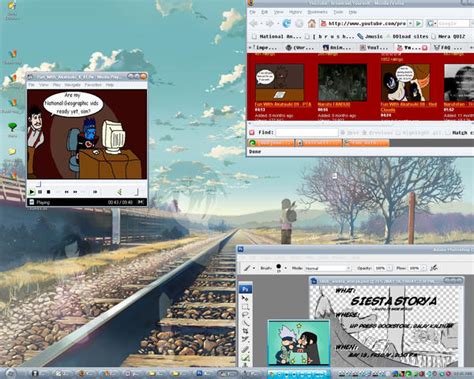Image resolution: width=474 pixels, height=379 pixels.
Task: Open the National An... bookmark
Action: click(x=277, y=36)
